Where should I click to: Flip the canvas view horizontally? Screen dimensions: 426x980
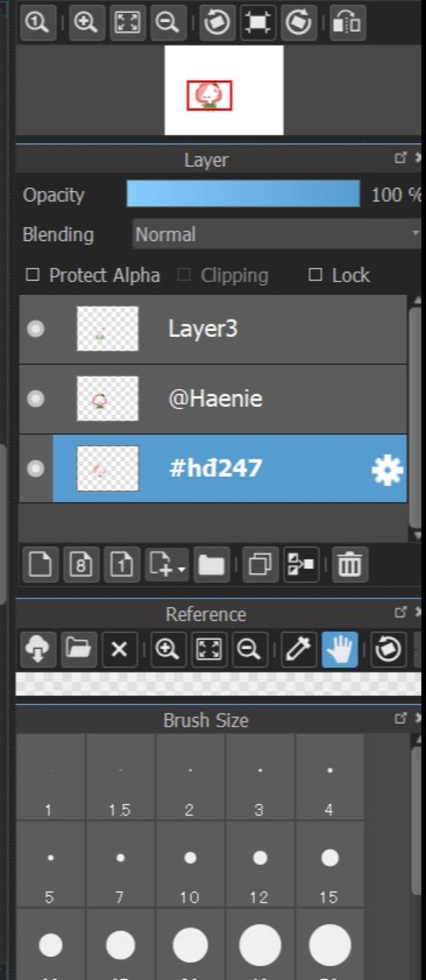[347, 22]
